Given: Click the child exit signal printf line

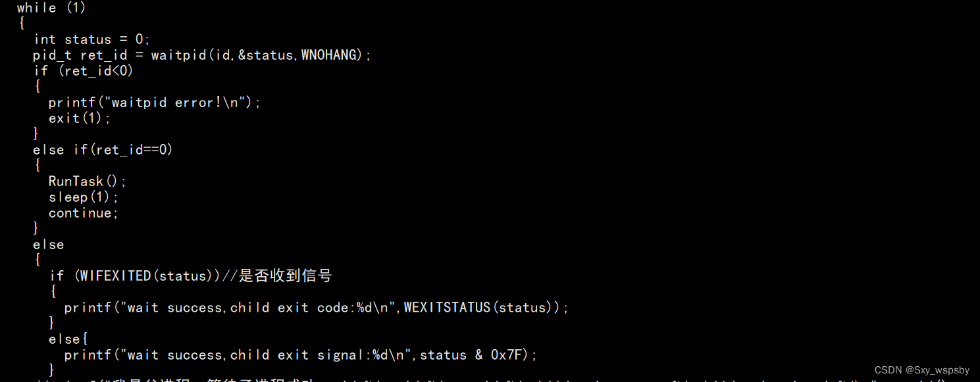Looking at the screenshot, I should [x=301, y=355].
